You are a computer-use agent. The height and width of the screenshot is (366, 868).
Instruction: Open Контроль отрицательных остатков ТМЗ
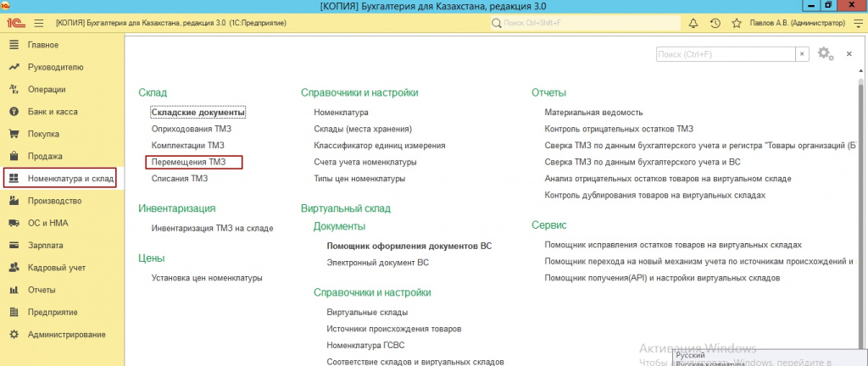tap(620, 129)
